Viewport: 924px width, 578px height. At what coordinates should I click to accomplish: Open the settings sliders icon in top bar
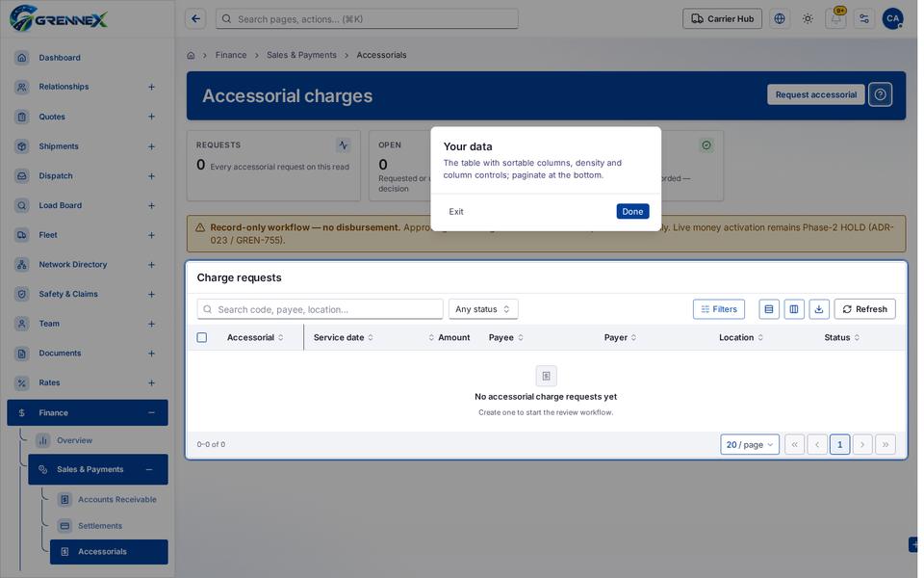point(864,19)
